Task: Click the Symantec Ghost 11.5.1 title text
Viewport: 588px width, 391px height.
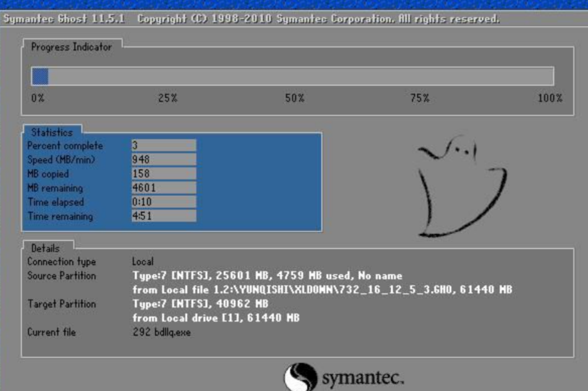Action: (x=66, y=19)
